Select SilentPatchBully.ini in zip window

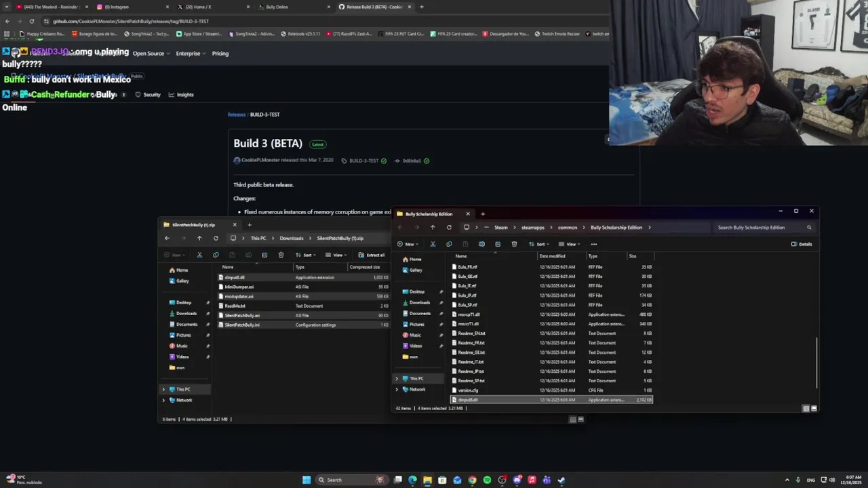pos(242,325)
